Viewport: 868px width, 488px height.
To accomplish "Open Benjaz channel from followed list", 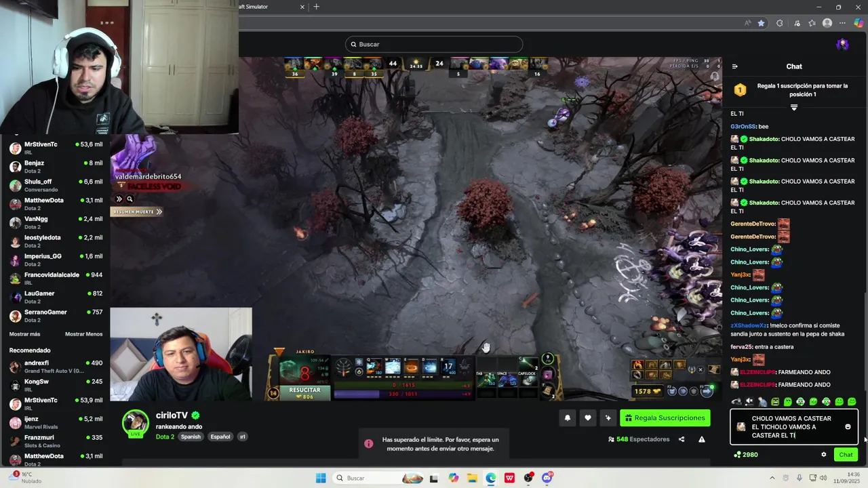I will point(56,166).
